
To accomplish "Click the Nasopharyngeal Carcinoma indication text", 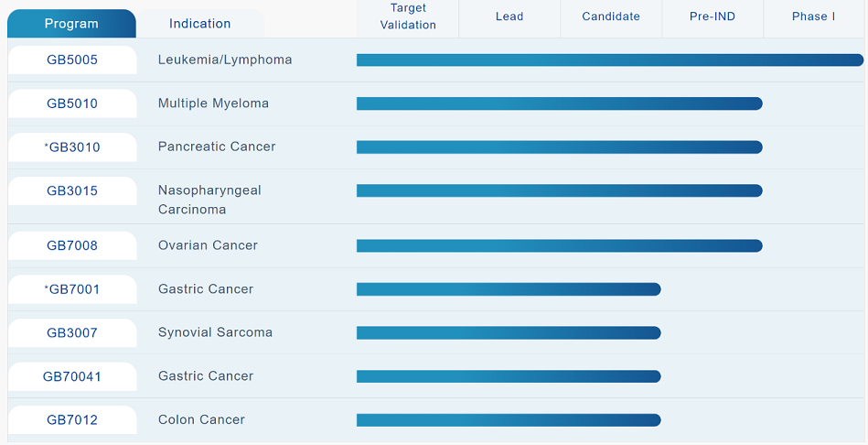I will [x=209, y=200].
